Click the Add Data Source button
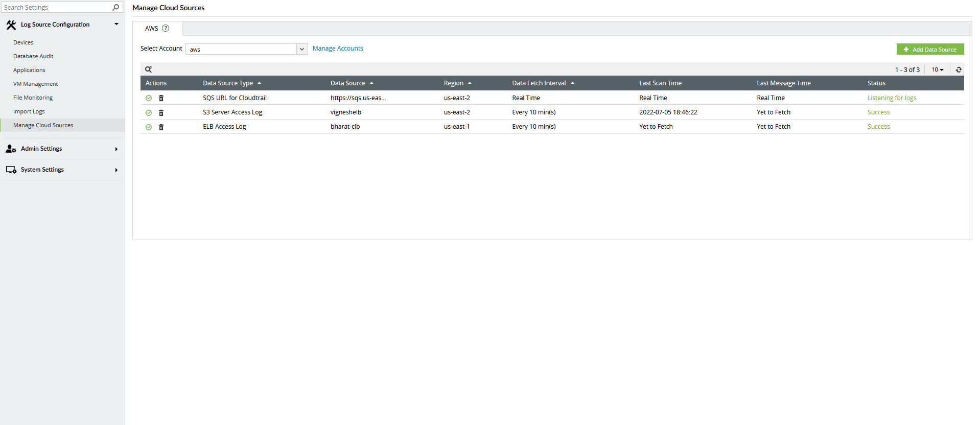This screenshot has width=980, height=425. click(x=930, y=49)
